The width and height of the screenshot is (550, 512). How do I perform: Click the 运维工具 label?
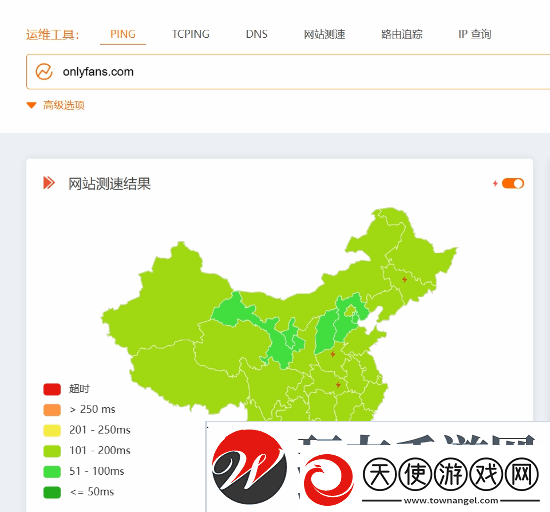click(x=53, y=35)
